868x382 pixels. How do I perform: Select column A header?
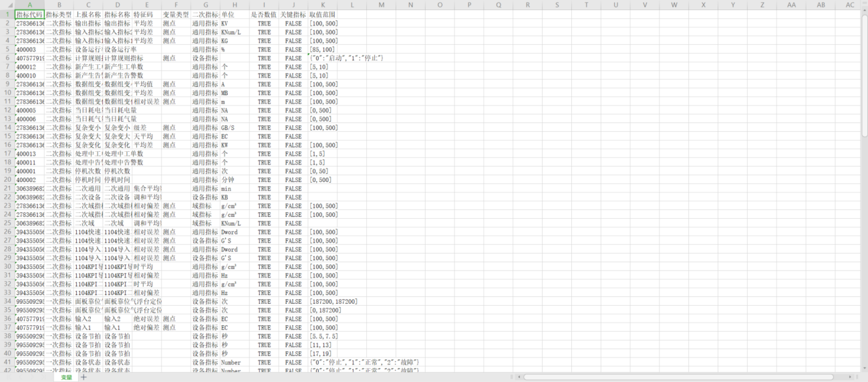coord(29,5)
